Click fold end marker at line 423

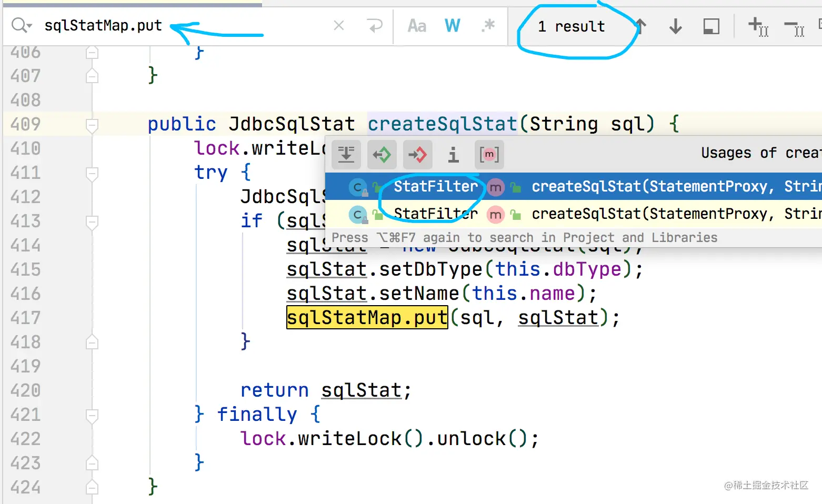[92, 463]
